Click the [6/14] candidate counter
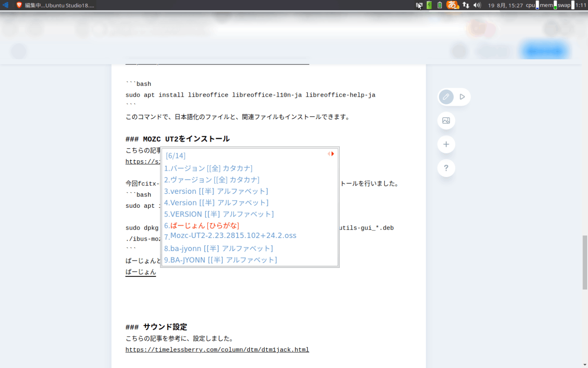The width and height of the screenshot is (588, 368). coord(176,156)
